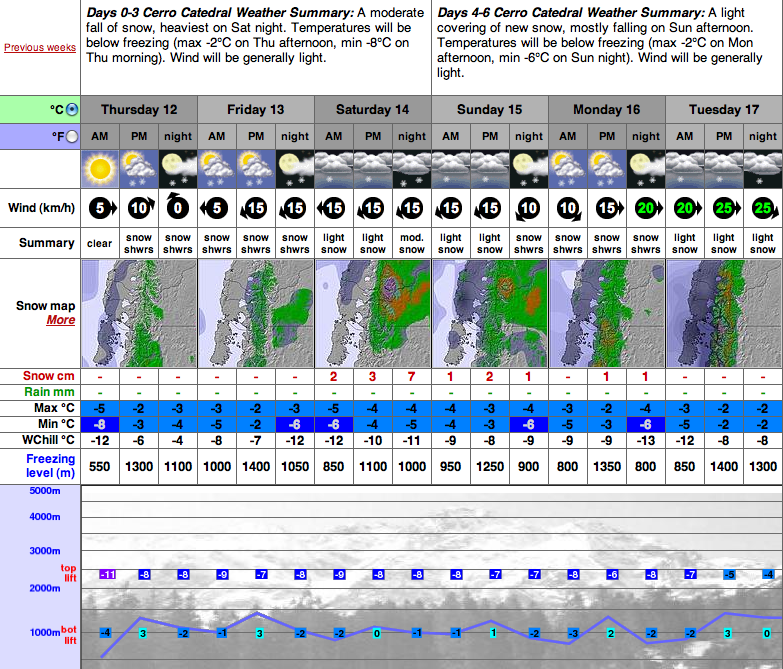Viewport: 783px width, 669px height.
Task: Click the 5000m altitude axis label
Action: click(x=45, y=491)
